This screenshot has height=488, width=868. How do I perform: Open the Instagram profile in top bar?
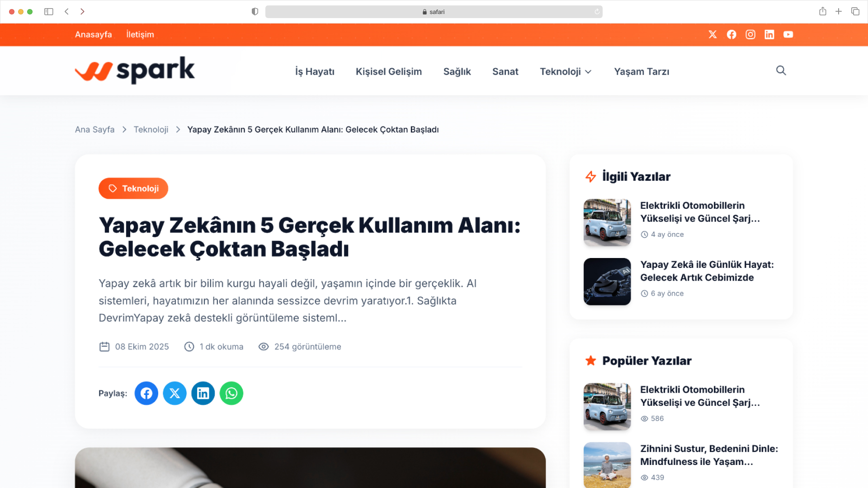[x=750, y=34]
